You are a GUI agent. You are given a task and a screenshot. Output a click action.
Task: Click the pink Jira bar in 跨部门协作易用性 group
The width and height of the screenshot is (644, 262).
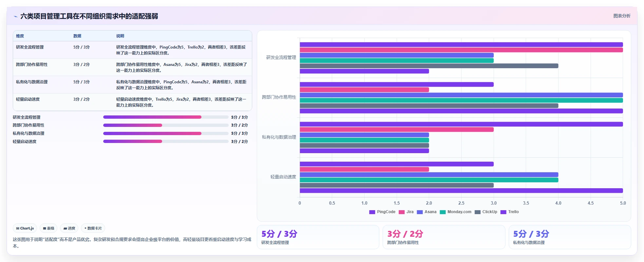coord(364,90)
